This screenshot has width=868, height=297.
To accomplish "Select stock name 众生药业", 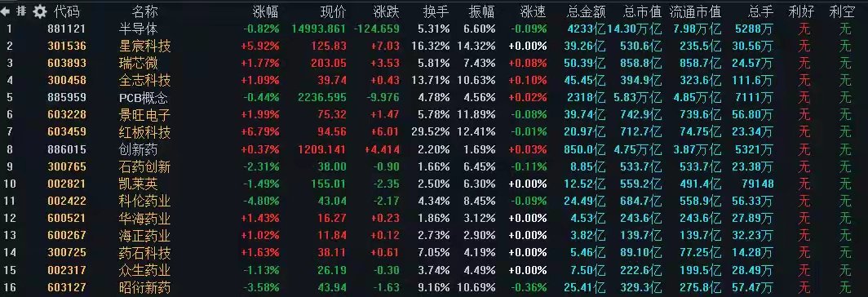I will pyautogui.click(x=144, y=270).
